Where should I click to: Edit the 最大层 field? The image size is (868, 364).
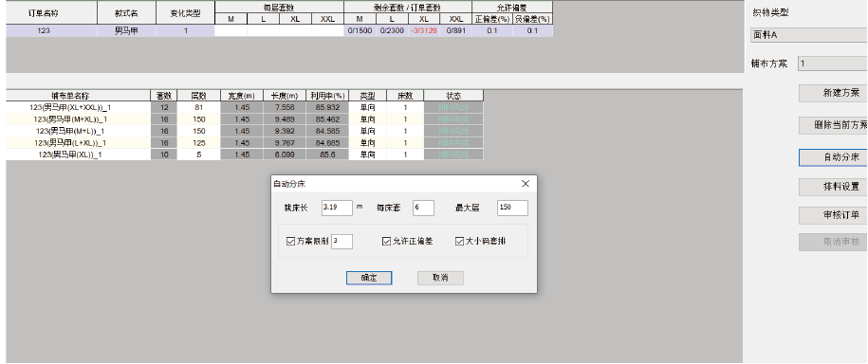tap(512, 208)
